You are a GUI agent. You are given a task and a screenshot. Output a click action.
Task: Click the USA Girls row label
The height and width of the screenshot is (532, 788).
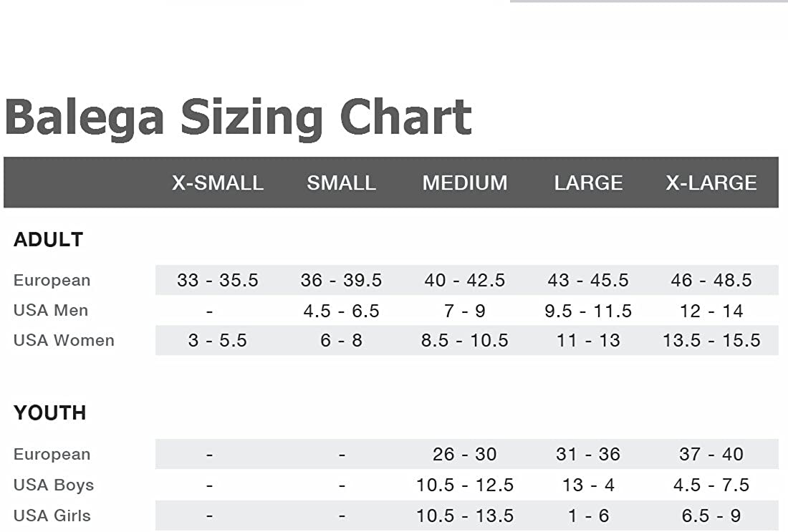tap(52, 516)
